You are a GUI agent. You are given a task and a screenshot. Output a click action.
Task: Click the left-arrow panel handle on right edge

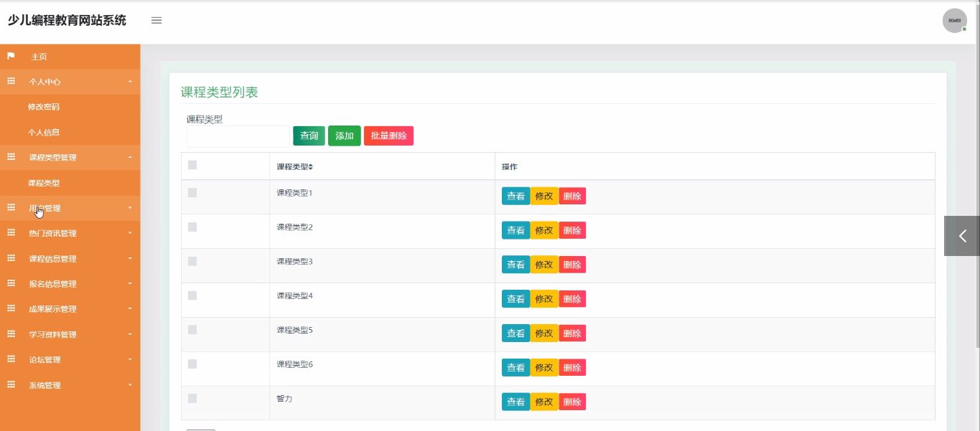pos(962,236)
